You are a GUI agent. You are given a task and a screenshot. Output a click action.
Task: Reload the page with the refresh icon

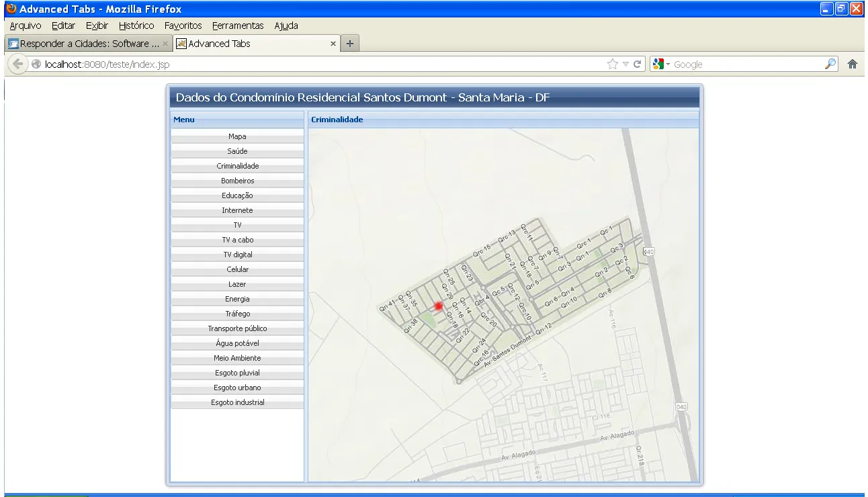[638, 64]
